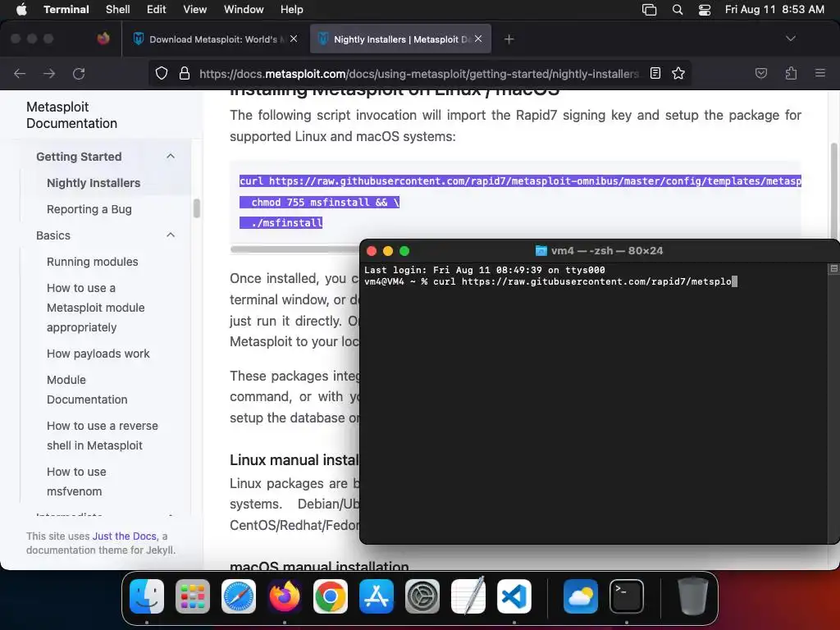Open the Terminal application menu
Screen dimensions: 840x630
(x=66, y=10)
